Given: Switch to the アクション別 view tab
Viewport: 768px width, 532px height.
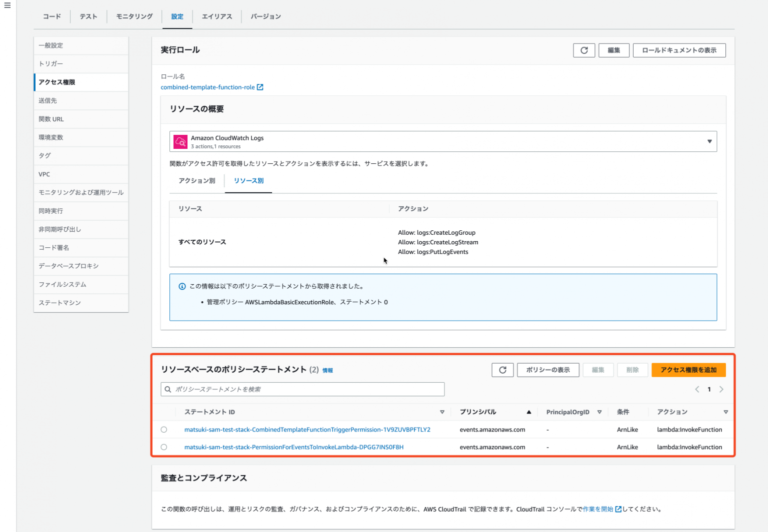Looking at the screenshot, I should (x=196, y=181).
